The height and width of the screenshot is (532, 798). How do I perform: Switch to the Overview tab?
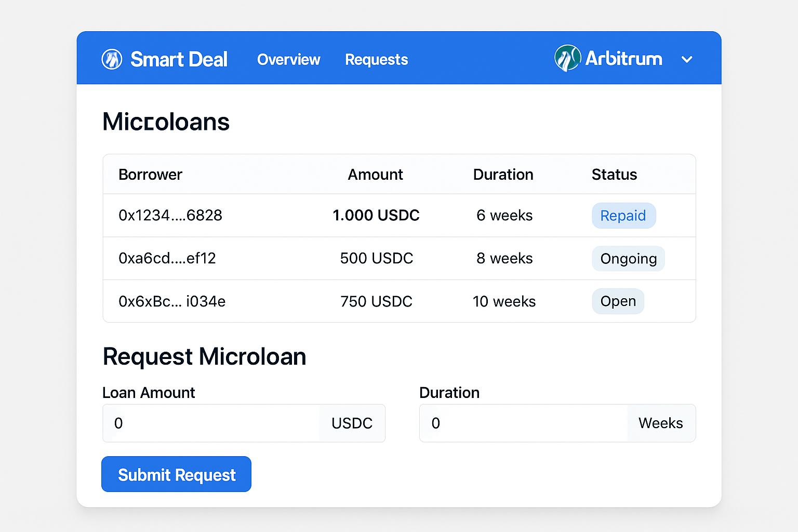[x=288, y=60]
